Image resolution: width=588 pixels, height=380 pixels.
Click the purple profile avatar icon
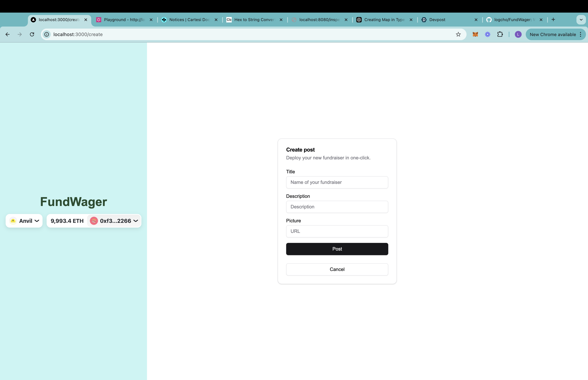pos(518,34)
